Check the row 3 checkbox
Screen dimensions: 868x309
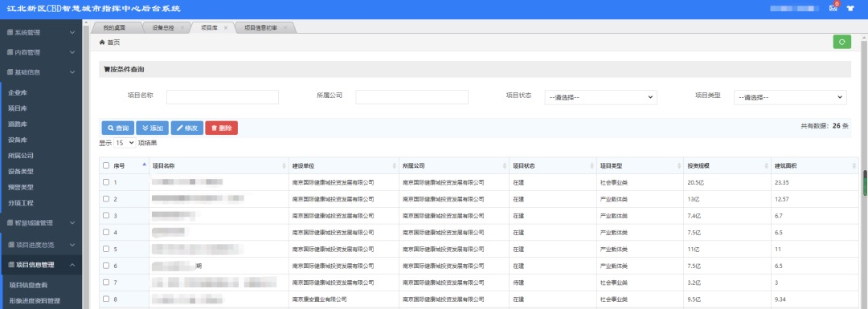coord(106,216)
